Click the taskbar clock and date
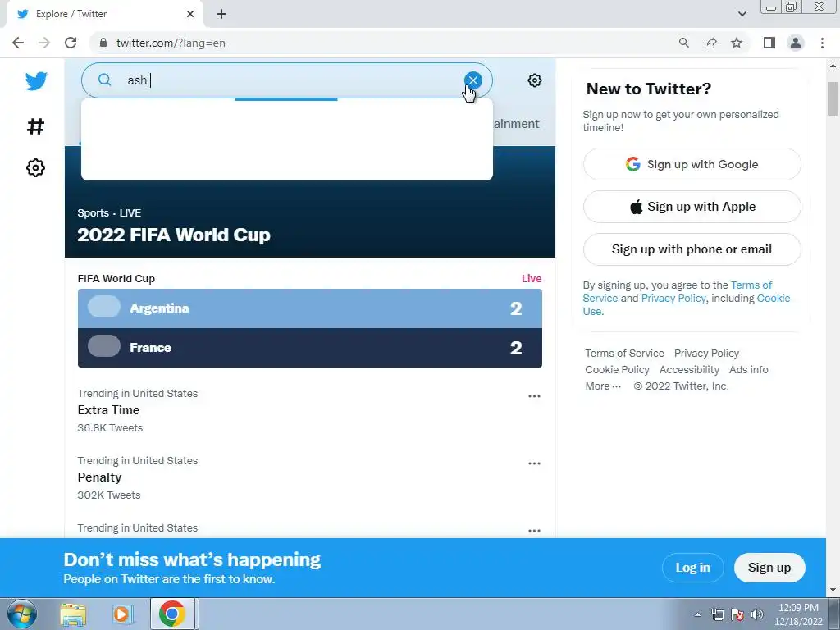Image resolution: width=840 pixels, height=630 pixels. 798,614
